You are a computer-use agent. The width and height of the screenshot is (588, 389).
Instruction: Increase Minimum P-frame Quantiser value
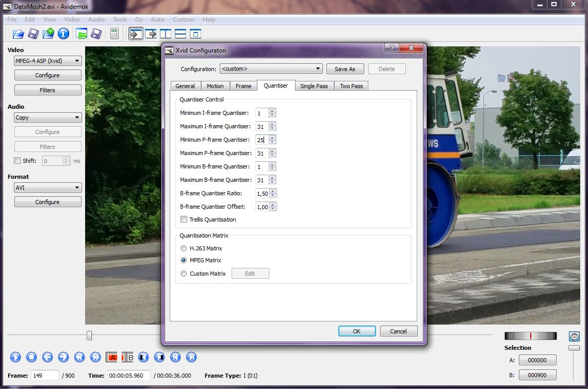point(273,137)
